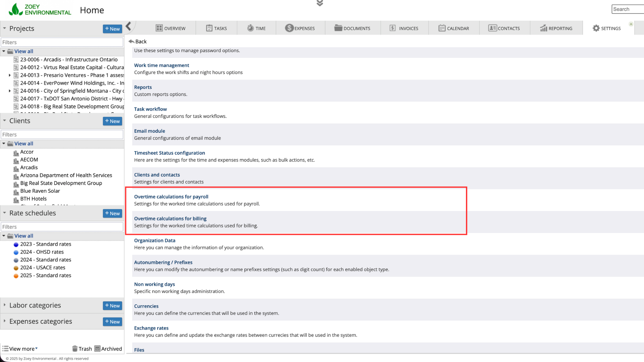The width and height of the screenshot is (644, 362).
Task: Collapse the Rate schedules section
Action: (x=5, y=213)
